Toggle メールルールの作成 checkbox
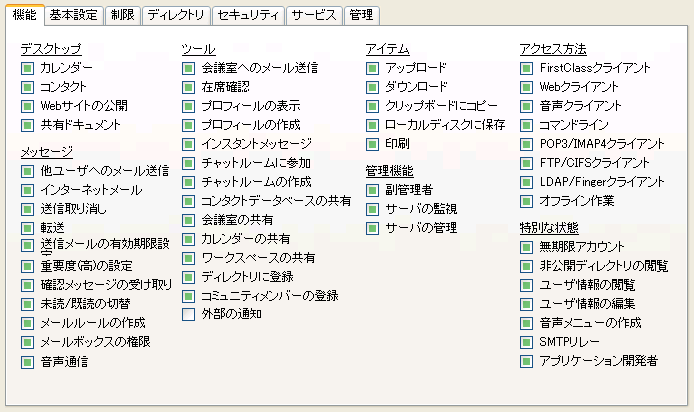The height and width of the screenshot is (412, 694). (x=27, y=323)
